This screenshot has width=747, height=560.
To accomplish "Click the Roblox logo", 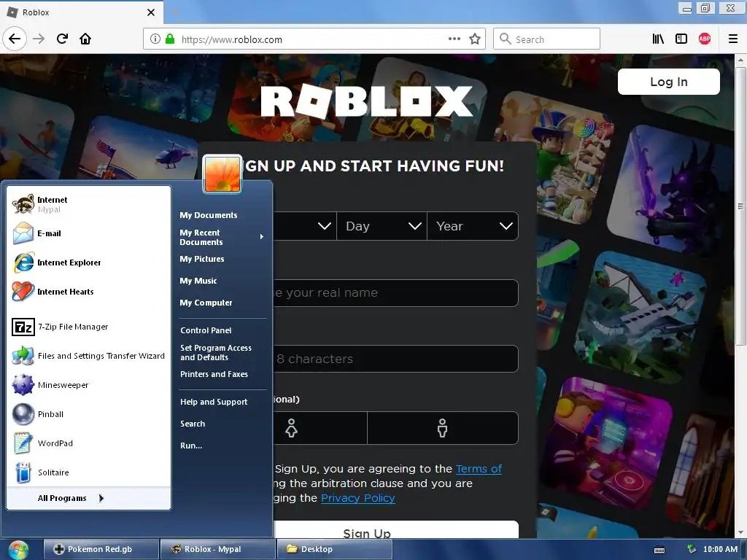I will coord(366,101).
